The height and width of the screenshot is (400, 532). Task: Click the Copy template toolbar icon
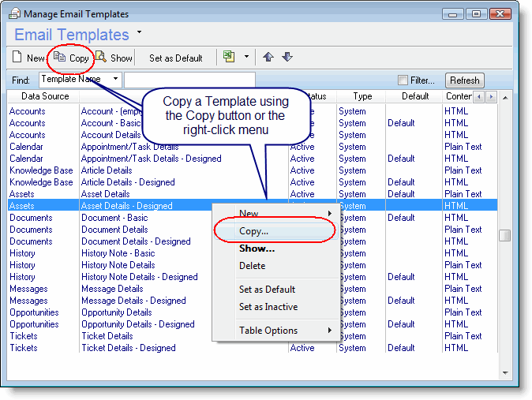click(60, 58)
